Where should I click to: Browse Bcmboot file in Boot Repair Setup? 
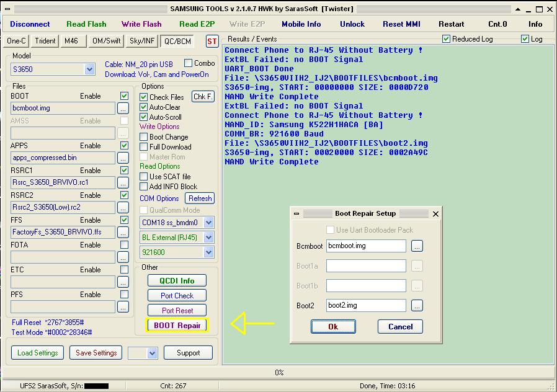(417, 246)
